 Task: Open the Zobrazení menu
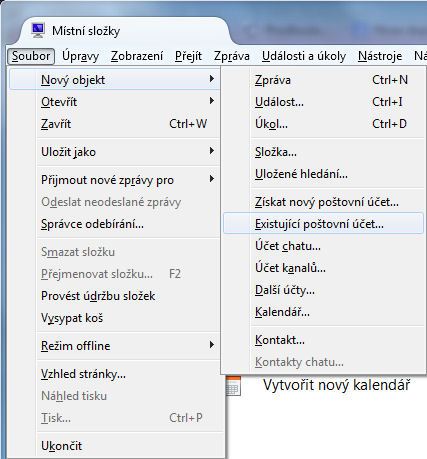pos(137,56)
